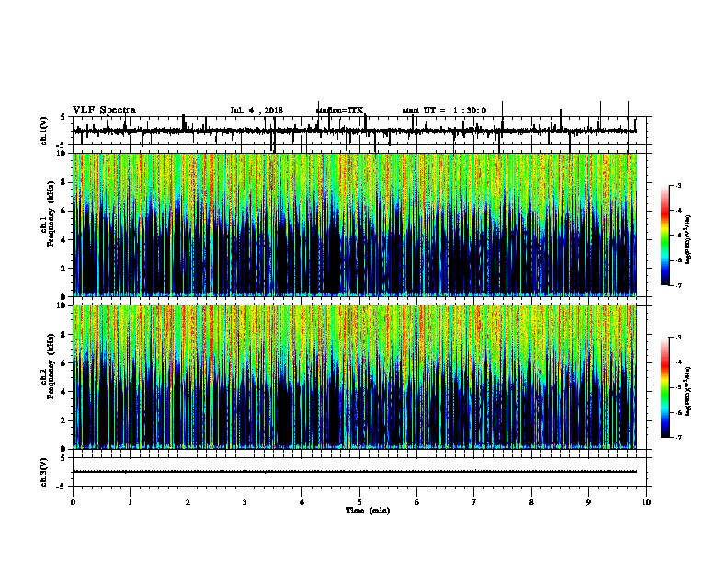Click time axis tick label "9"
The image size is (728, 563).
[x=588, y=502]
